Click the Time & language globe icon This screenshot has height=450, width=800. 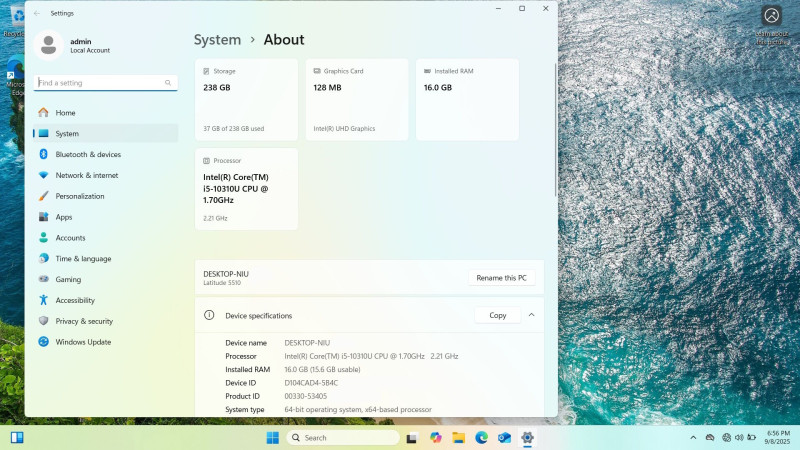click(43, 259)
